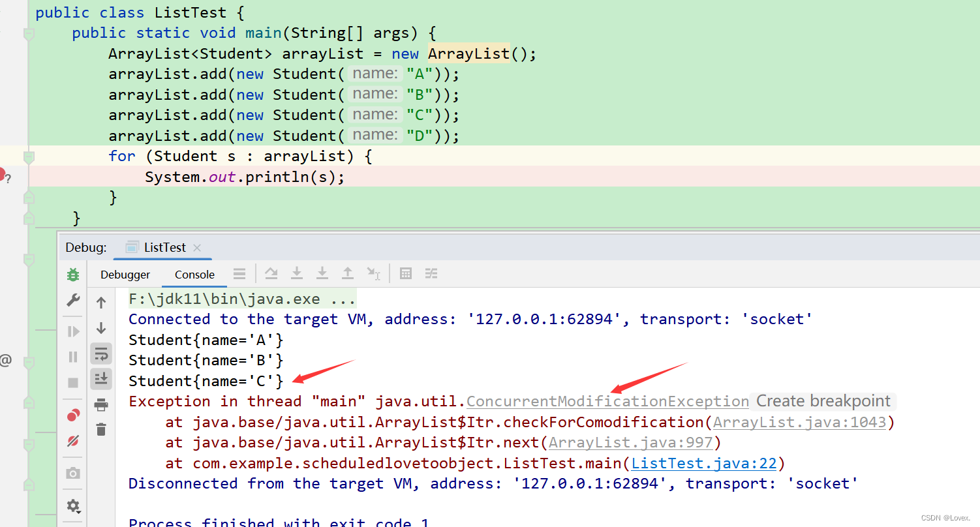This screenshot has height=527, width=980.
Task: Click the thread dump camera icon
Action: point(73,473)
